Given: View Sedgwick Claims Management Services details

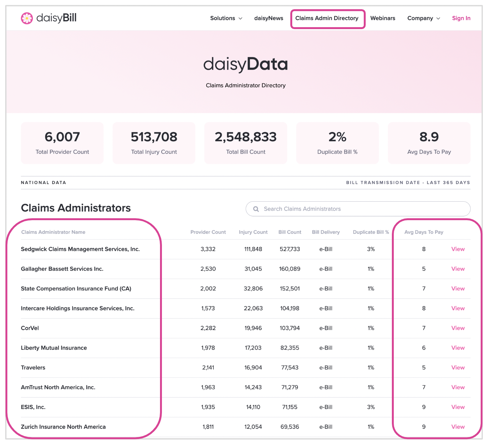Looking at the screenshot, I should click(458, 249).
